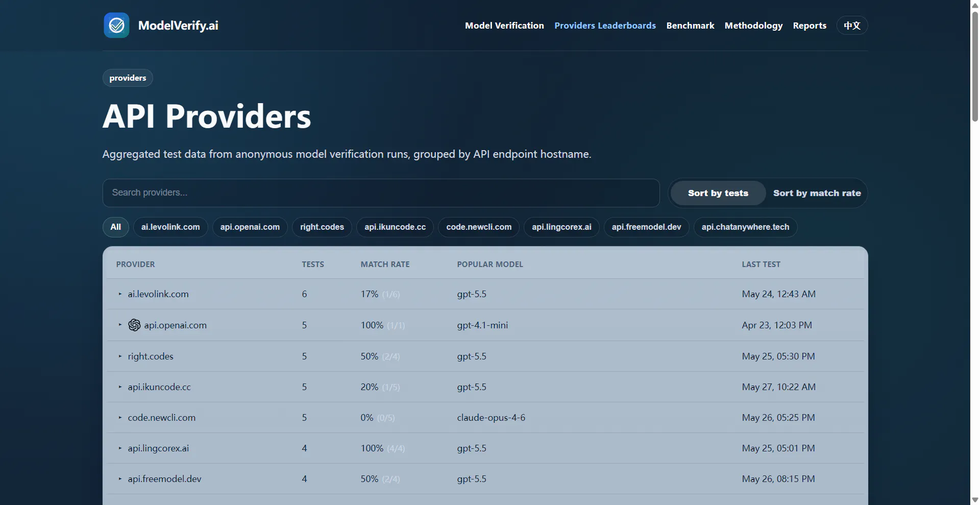Screen dimensions: 980x505
Task: Select Sort by match rate option
Action: 817,193
